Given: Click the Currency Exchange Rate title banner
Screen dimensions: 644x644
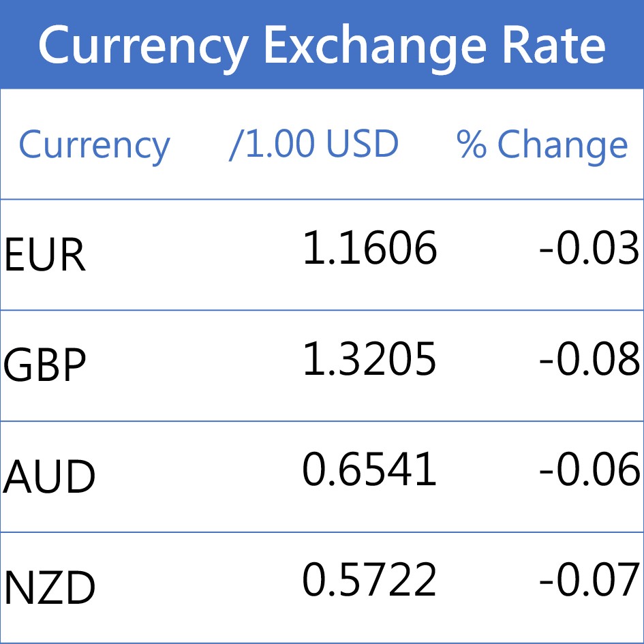Looking at the screenshot, I should pyautogui.click(x=322, y=45).
